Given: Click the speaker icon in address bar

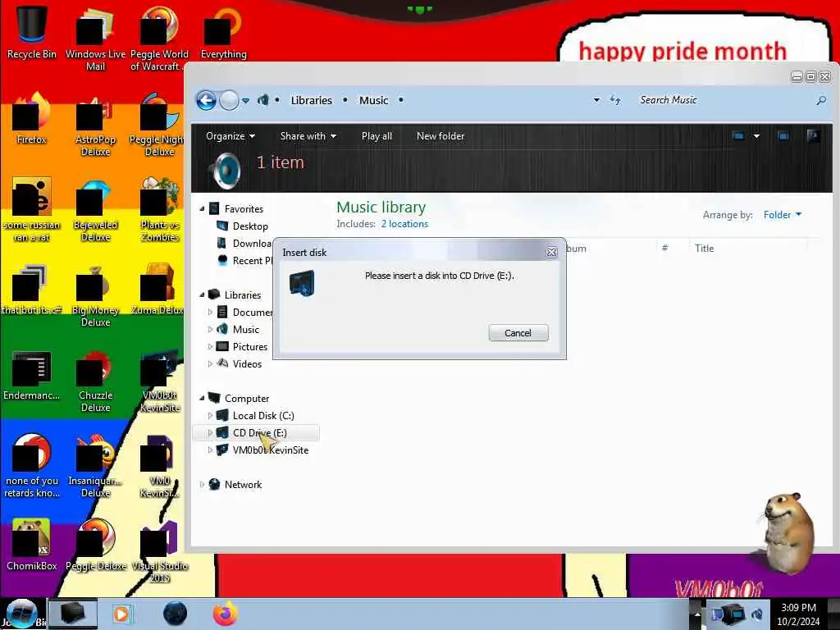Looking at the screenshot, I should [263, 100].
